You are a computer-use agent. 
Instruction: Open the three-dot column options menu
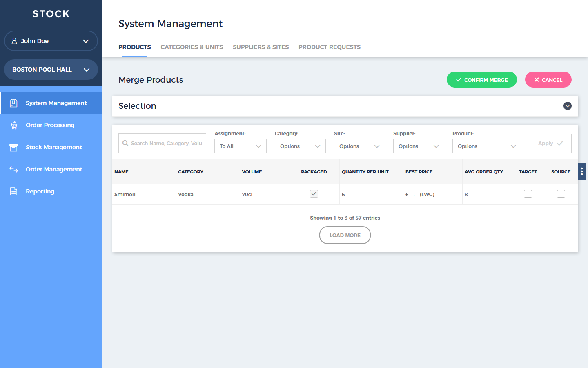581,171
